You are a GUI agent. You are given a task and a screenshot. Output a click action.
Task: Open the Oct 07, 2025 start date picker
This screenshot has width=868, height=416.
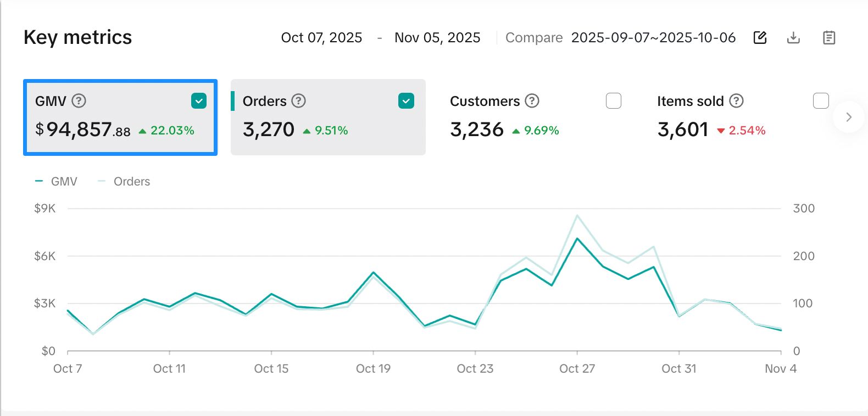pyautogui.click(x=321, y=37)
